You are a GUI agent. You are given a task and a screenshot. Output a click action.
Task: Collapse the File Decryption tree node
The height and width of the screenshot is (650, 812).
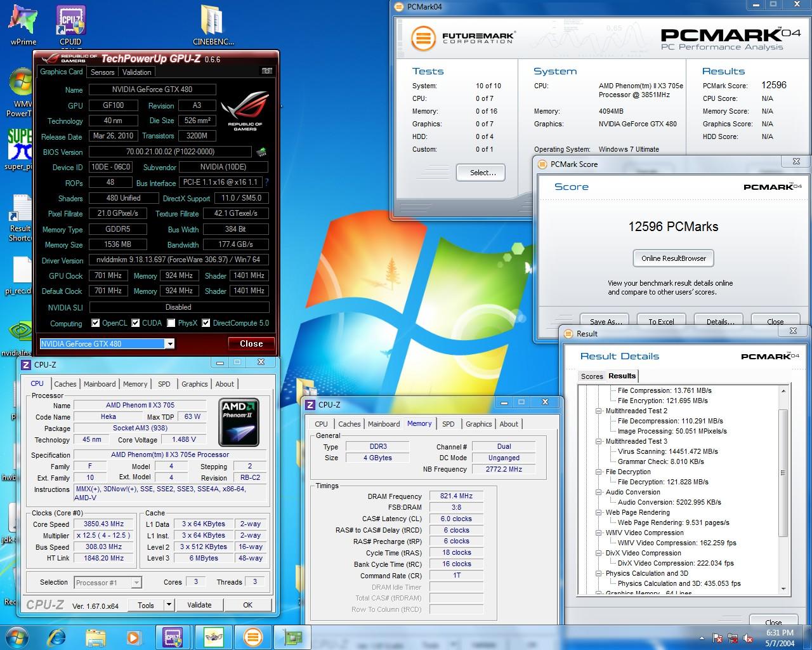[x=599, y=472]
